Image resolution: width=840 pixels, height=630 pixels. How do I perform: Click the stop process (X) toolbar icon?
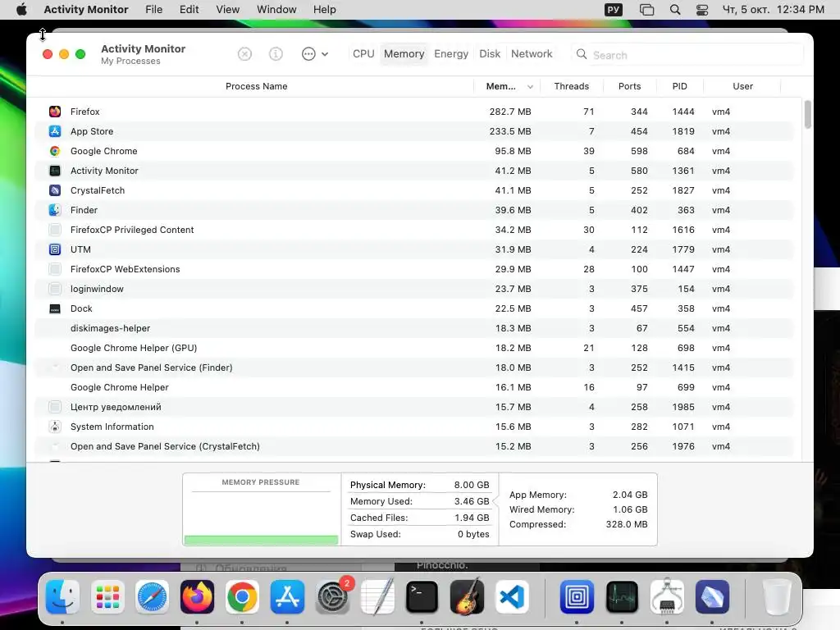point(244,54)
